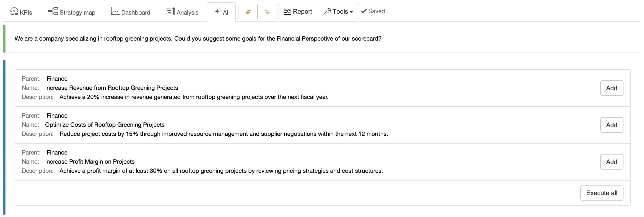Add the Increase Revenue goal
The image size is (644, 217).
tap(611, 88)
